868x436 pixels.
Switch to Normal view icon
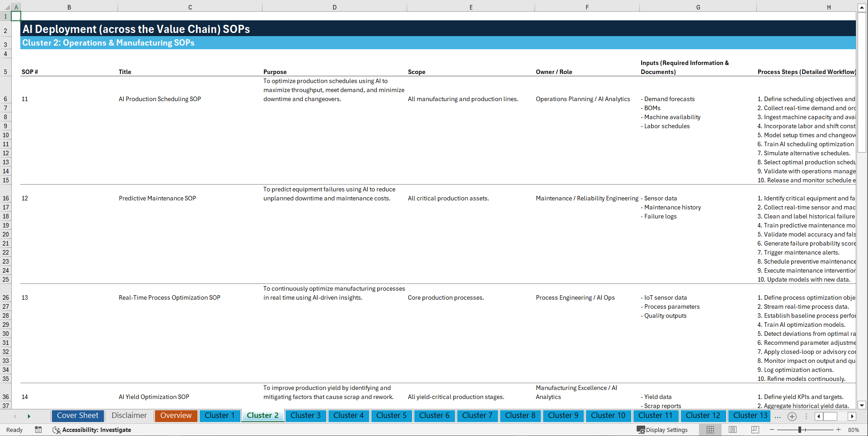(710, 430)
